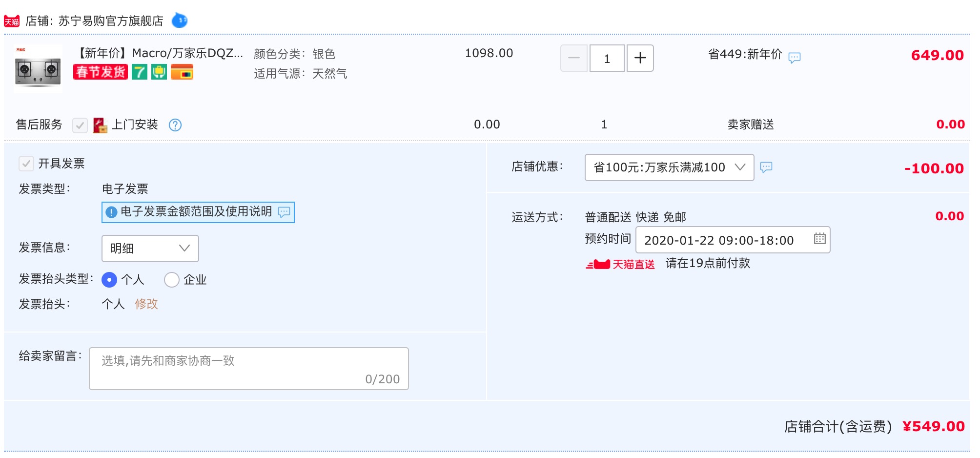Click the 颜色分类：银色 attribute text
980x458 pixels.
pyautogui.click(x=295, y=54)
